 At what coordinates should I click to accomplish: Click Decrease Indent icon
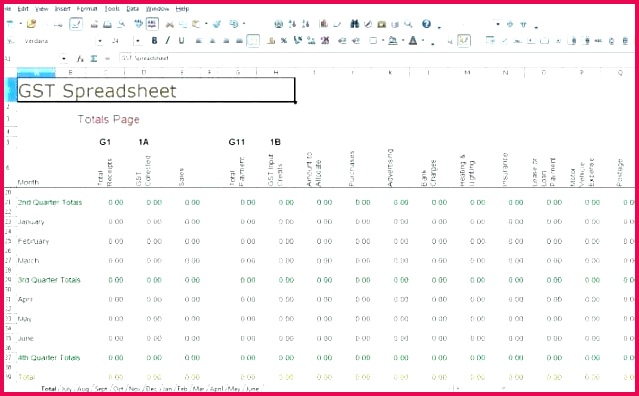342,41
